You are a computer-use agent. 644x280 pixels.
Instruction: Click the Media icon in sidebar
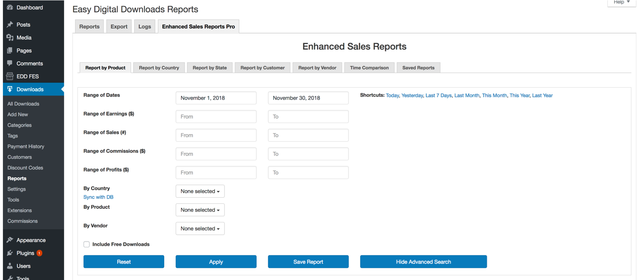(10, 37)
